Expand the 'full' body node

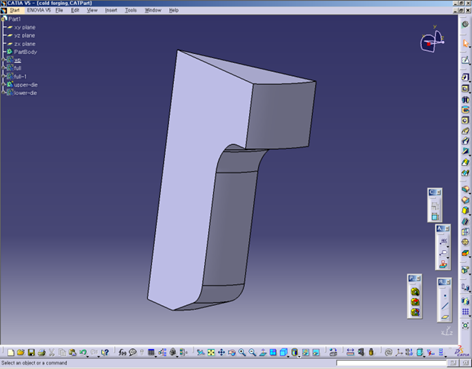point(3,68)
